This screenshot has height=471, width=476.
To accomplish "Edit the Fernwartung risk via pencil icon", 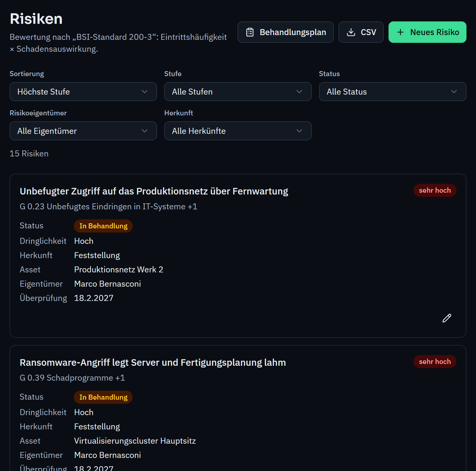I will point(447,318).
